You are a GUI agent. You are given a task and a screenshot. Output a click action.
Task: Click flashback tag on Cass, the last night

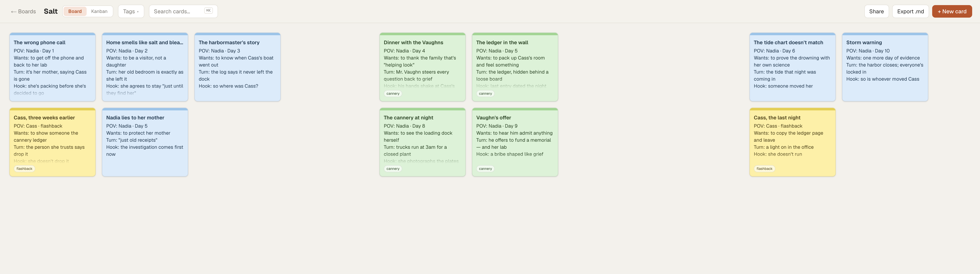pyautogui.click(x=764, y=169)
